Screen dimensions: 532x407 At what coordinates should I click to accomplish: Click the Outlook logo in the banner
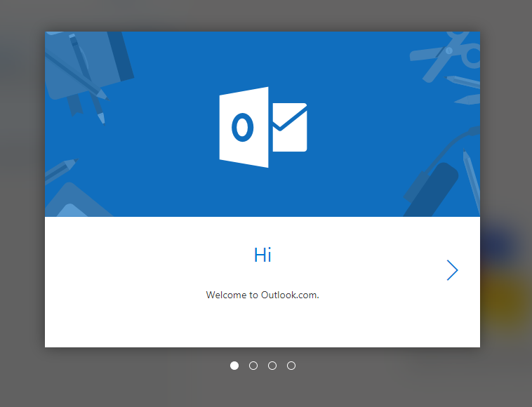(x=263, y=127)
